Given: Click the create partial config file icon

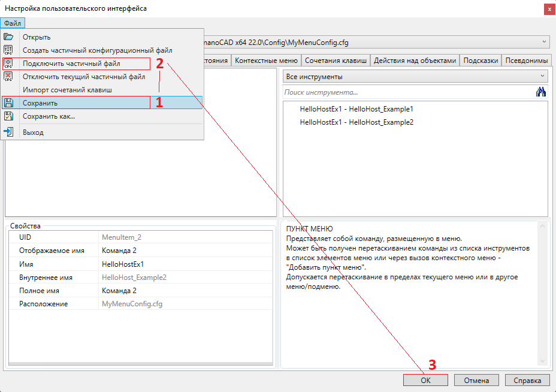Looking at the screenshot, I should pyautogui.click(x=8, y=50).
